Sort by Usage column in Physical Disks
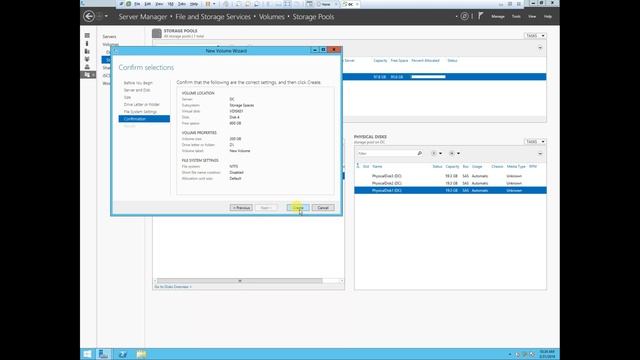The height and width of the screenshot is (360, 640). point(477,167)
